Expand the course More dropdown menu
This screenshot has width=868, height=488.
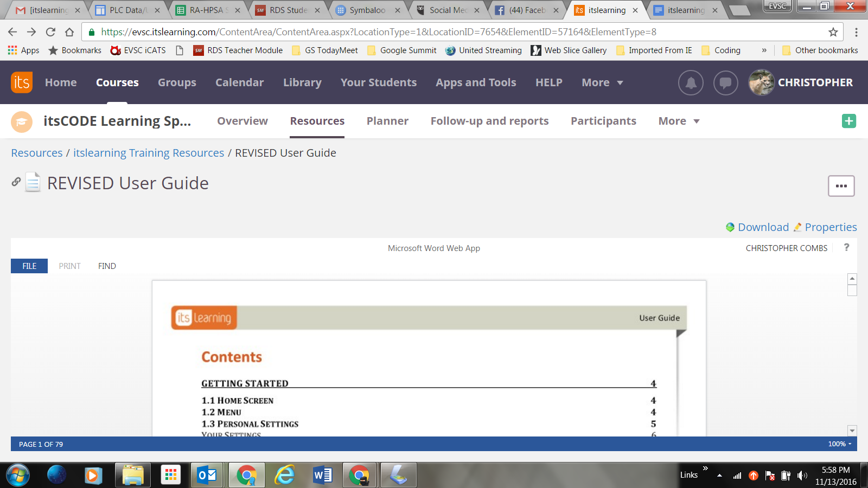(679, 121)
